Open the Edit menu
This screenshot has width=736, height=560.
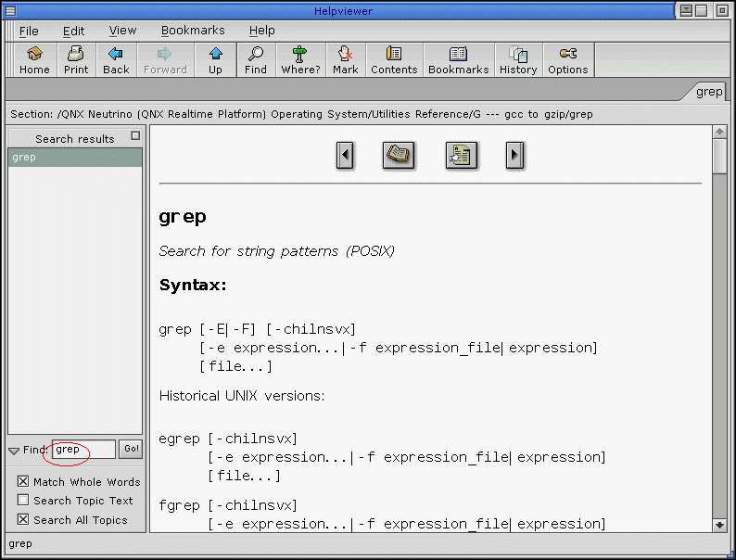(x=74, y=31)
